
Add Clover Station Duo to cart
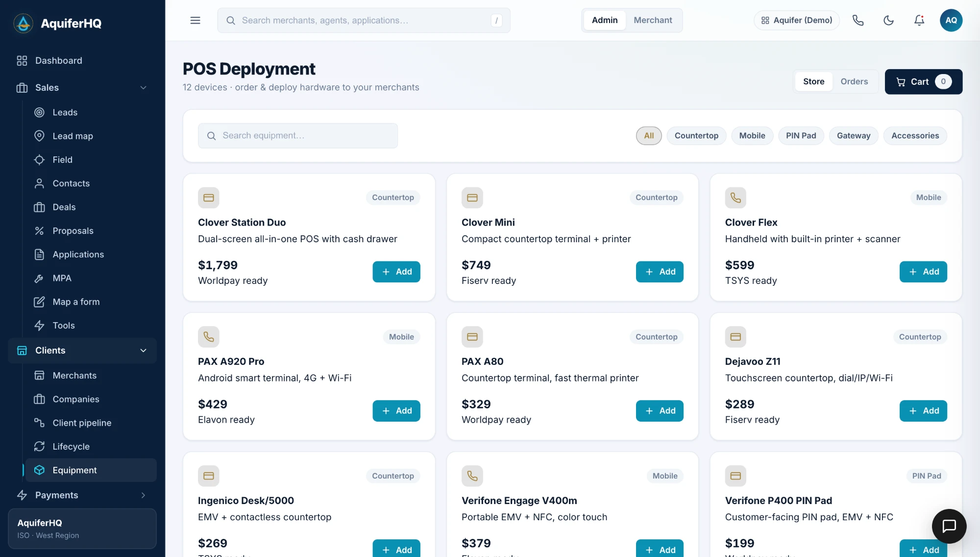[x=396, y=272]
